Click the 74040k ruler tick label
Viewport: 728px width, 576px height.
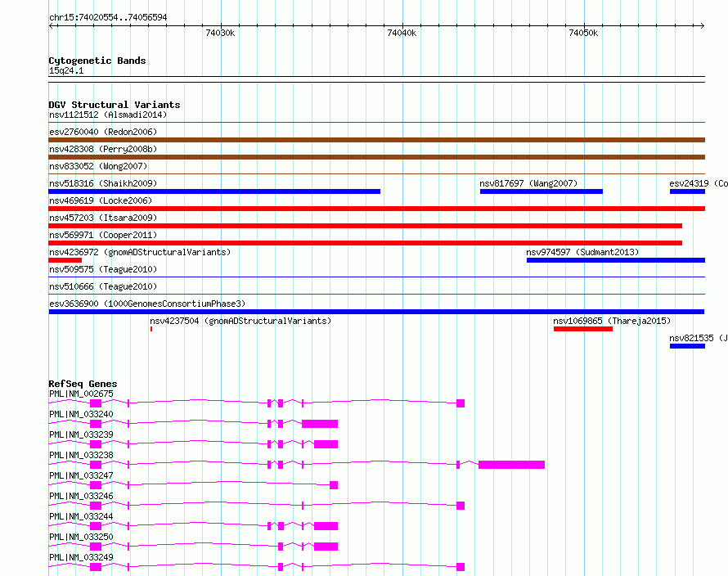click(x=402, y=33)
